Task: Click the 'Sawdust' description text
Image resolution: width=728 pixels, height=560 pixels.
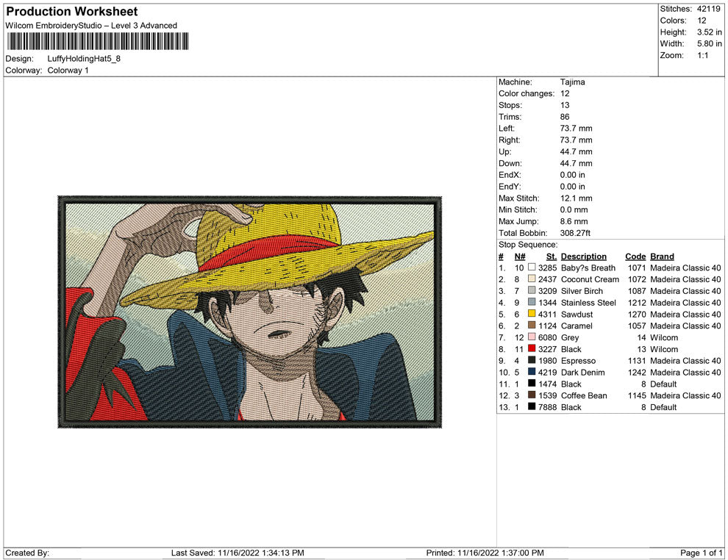Action: click(577, 314)
